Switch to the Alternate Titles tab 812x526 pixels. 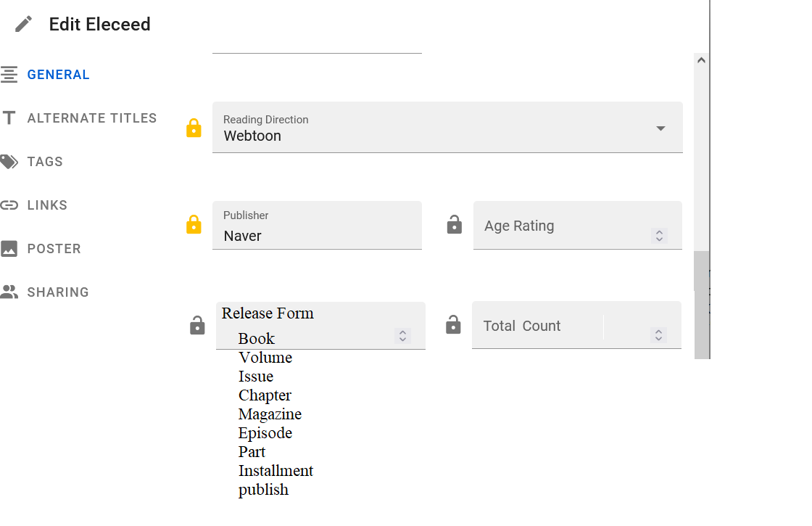click(x=91, y=118)
